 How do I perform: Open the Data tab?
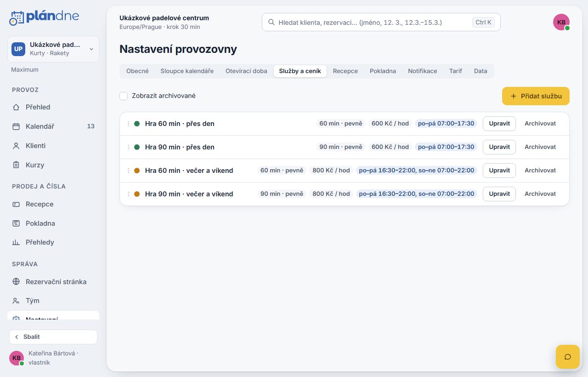[x=481, y=71]
